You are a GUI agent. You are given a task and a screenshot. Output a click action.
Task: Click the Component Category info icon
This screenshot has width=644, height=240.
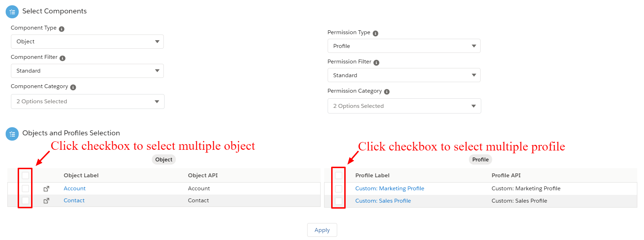(x=73, y=87)
